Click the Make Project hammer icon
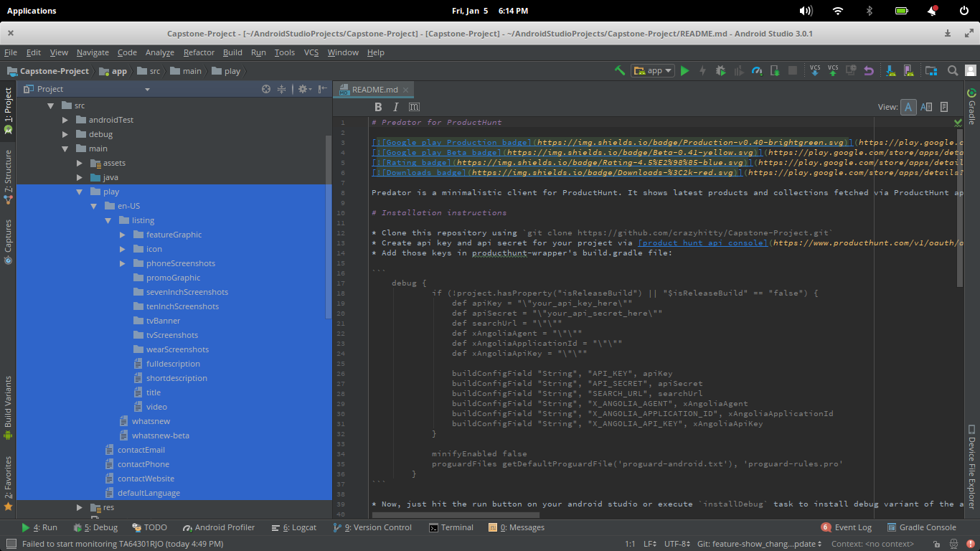The image size is (980, 551). click(x=620, y=70)
